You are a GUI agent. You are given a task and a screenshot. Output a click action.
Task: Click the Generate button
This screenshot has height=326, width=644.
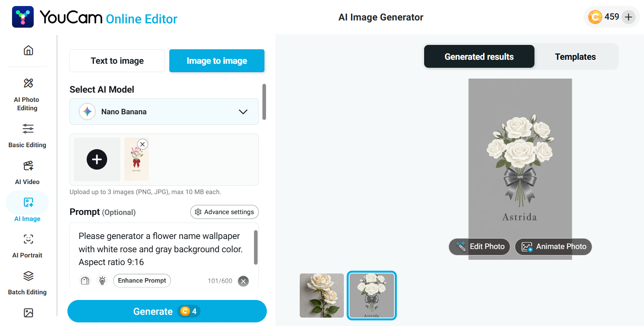coord(167,311)
